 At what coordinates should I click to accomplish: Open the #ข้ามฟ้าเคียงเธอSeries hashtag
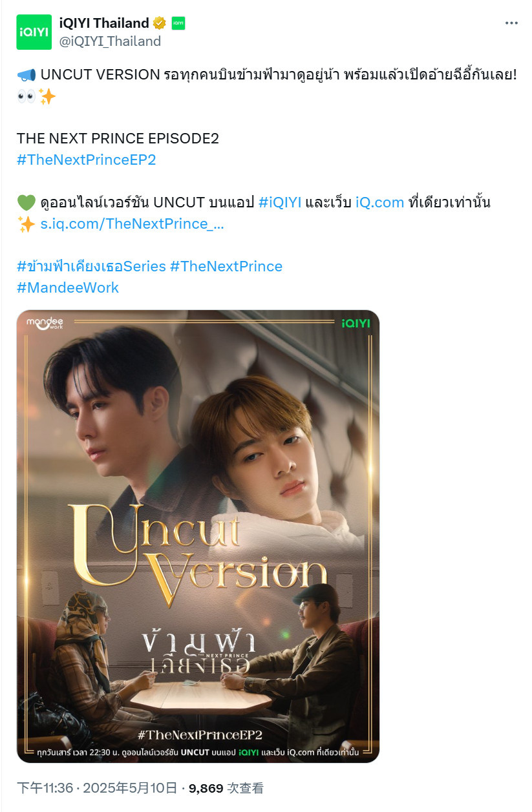(x=91, y=266)
